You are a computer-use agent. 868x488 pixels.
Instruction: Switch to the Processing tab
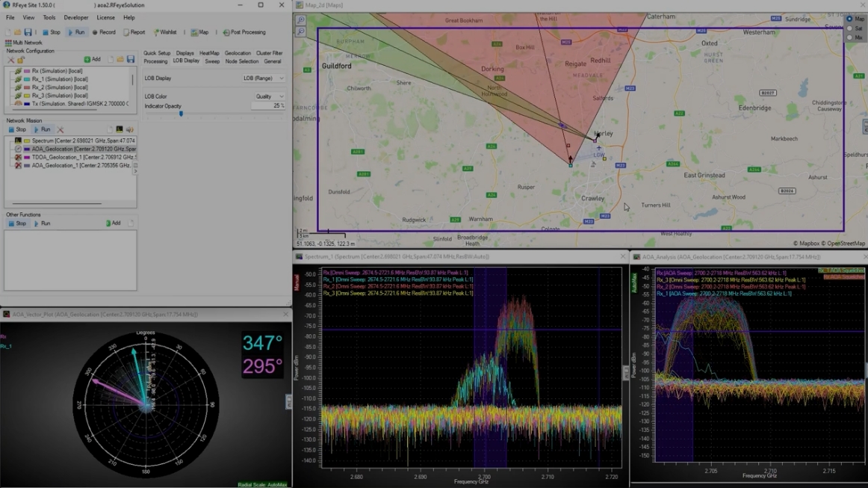coord(155,61)
